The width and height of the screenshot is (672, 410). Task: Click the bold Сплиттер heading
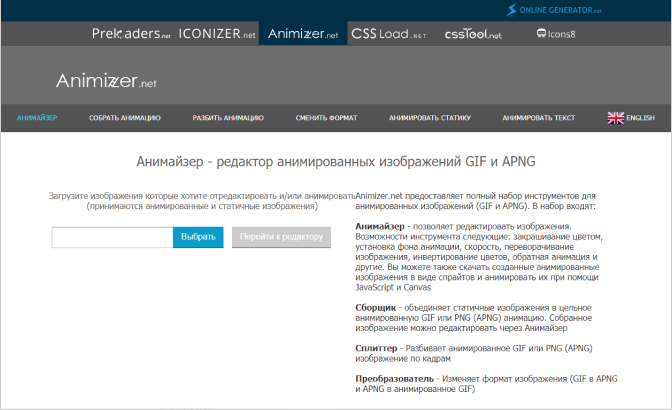coord(376,348)
